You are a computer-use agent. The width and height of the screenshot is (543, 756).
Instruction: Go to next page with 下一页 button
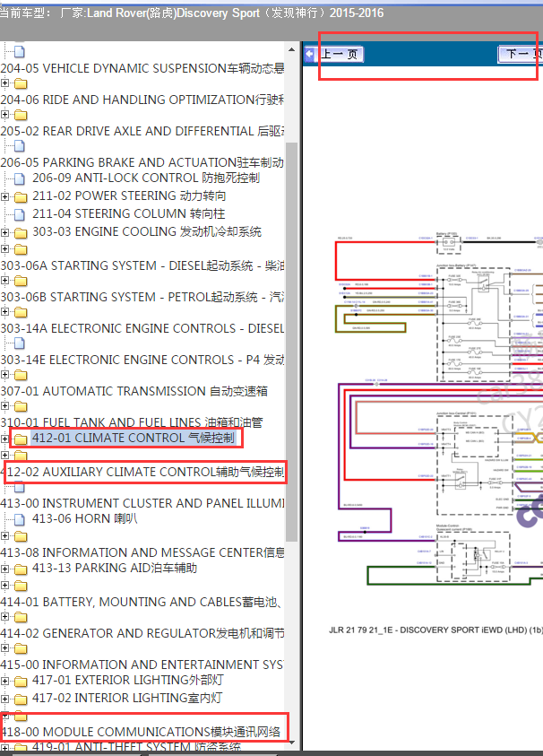click(x=521, y=54)
